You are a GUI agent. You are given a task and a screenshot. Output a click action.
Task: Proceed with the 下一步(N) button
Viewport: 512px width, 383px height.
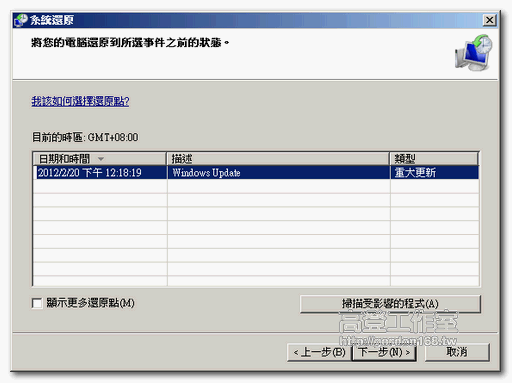pyautogui.click(x=384, y=352)
